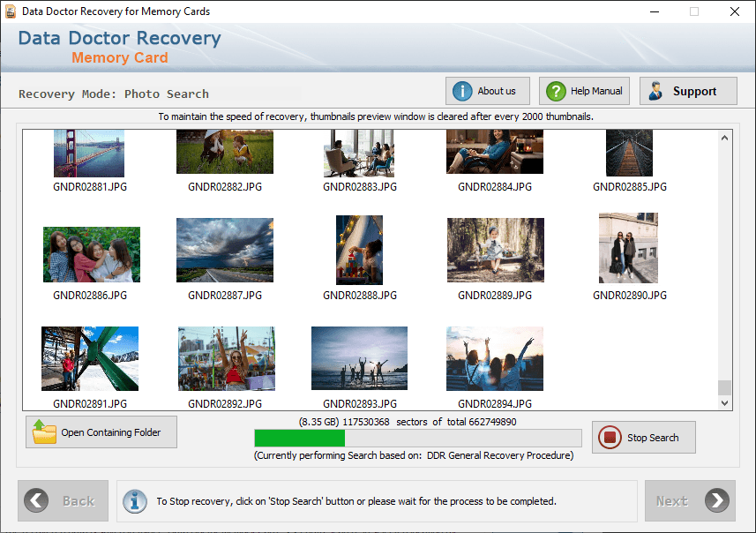The width and height of the screenshot is (756, 533).
Task: Click the file name GNDR02884.JPG
Action: tap(495, 187)
